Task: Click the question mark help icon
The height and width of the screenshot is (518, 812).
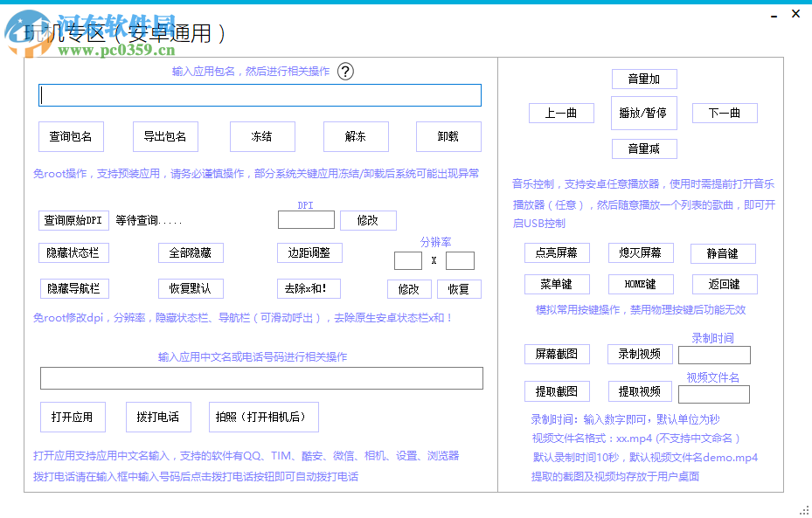Action: pyautogui.click(x=346, y=72)
